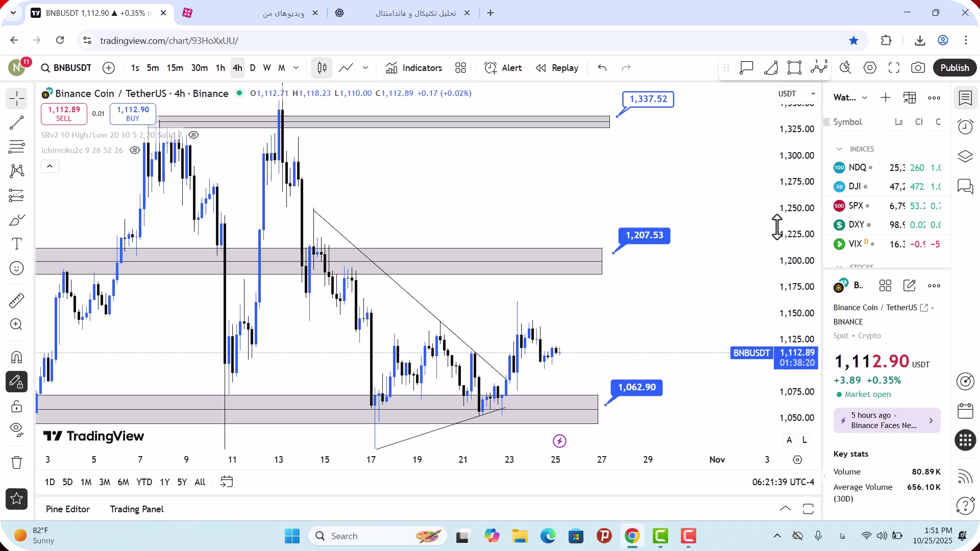The height and width of the screenshot is (551, 980).
Task: Toggle auto scale A button
Action: (x=790, y=440)
